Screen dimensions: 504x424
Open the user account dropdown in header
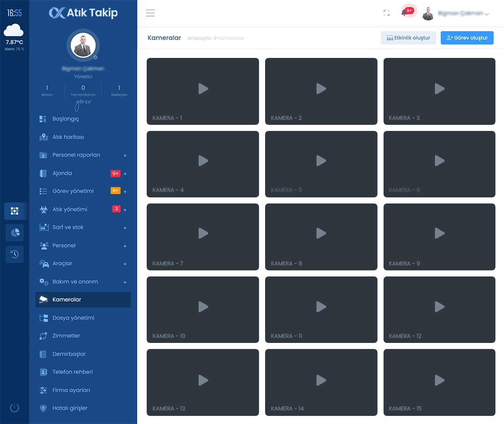tap(456, 14)
